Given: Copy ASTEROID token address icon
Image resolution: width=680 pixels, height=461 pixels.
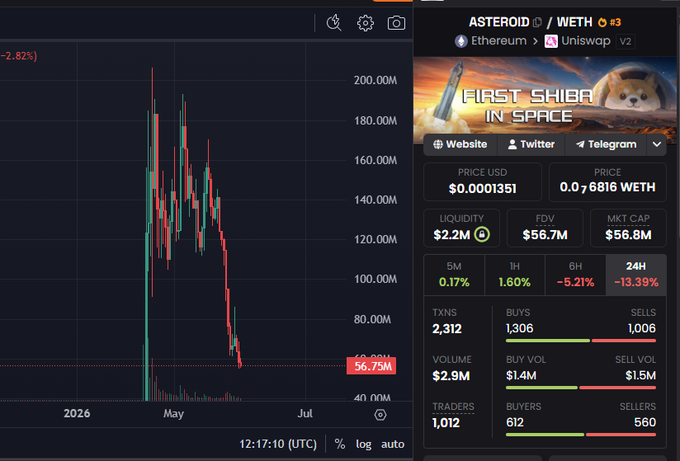Looking at the screenshot, I should pyautogui.click(x=537, y=22).
